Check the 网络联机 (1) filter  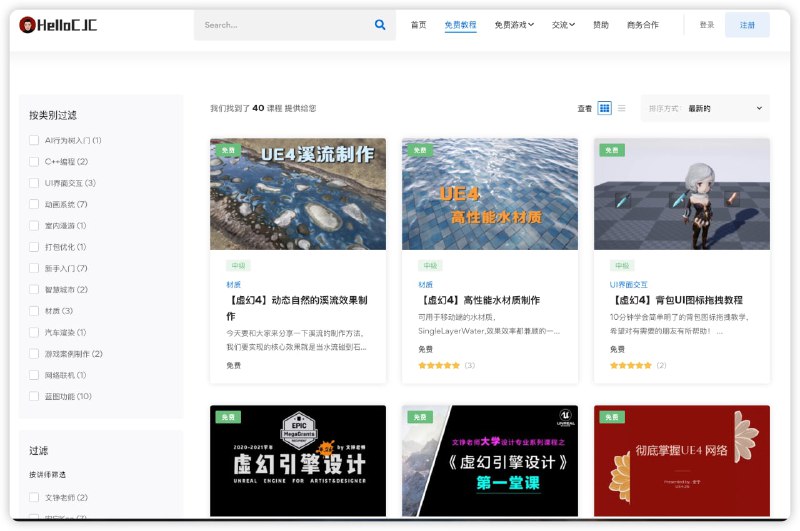pyautogui.click(x=34, y=375)
